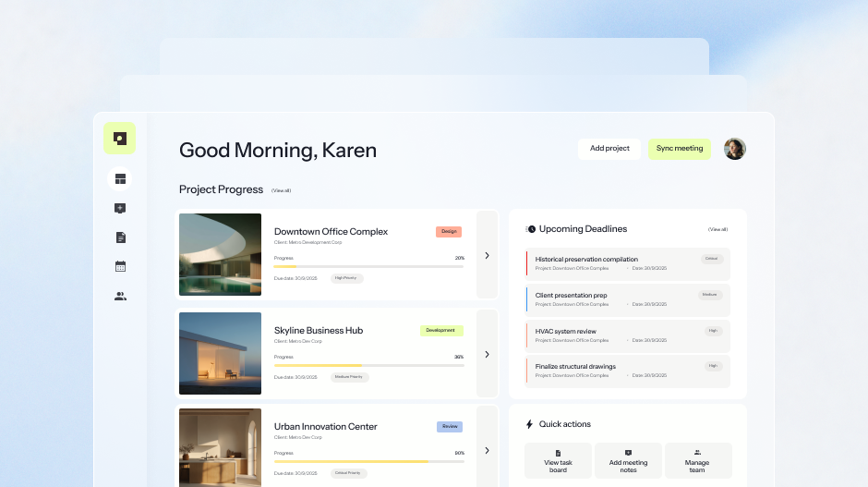Expand the Skyline Business Hub card arrow
The width and height of the screenshot is (868, 487).
point(488,354)
